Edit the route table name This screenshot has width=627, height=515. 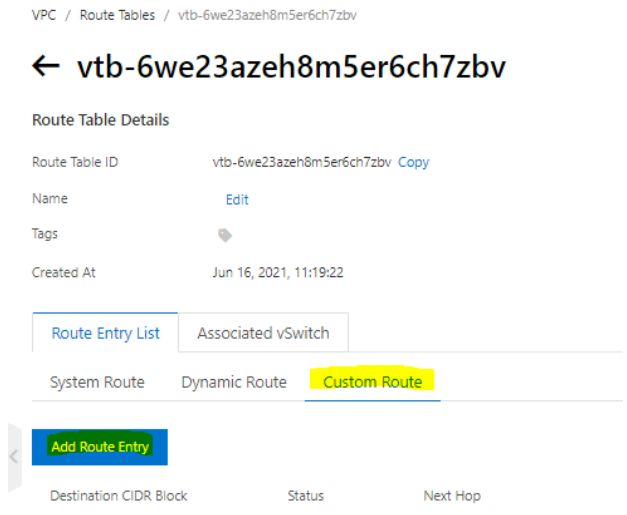coord(237,199)
